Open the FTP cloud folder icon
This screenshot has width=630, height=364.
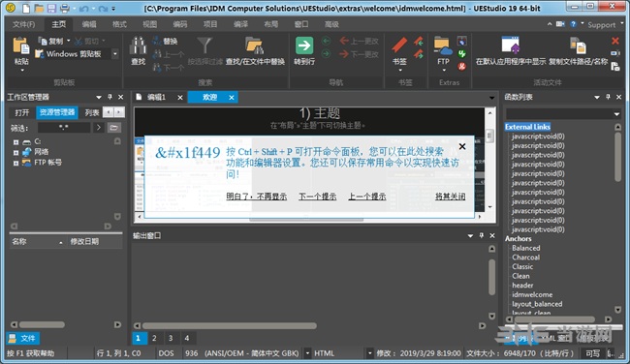point(443,46)
